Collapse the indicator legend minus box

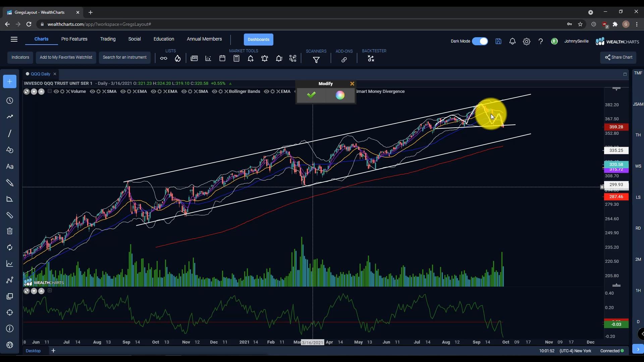tap(50, 91)
